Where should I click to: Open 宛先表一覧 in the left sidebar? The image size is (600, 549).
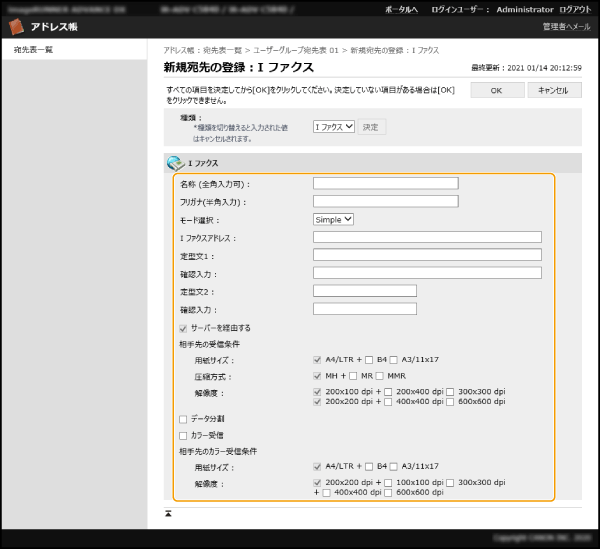point(33,49)
